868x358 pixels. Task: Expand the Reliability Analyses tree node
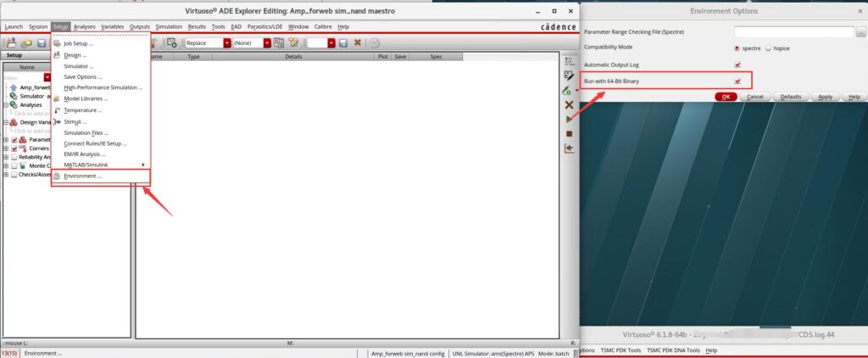point(6,158)
